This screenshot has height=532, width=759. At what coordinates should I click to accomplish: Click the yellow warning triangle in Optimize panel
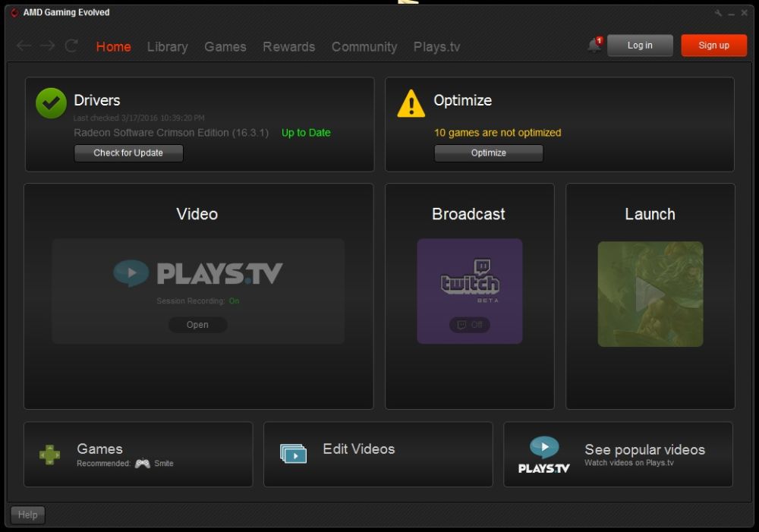410,103
